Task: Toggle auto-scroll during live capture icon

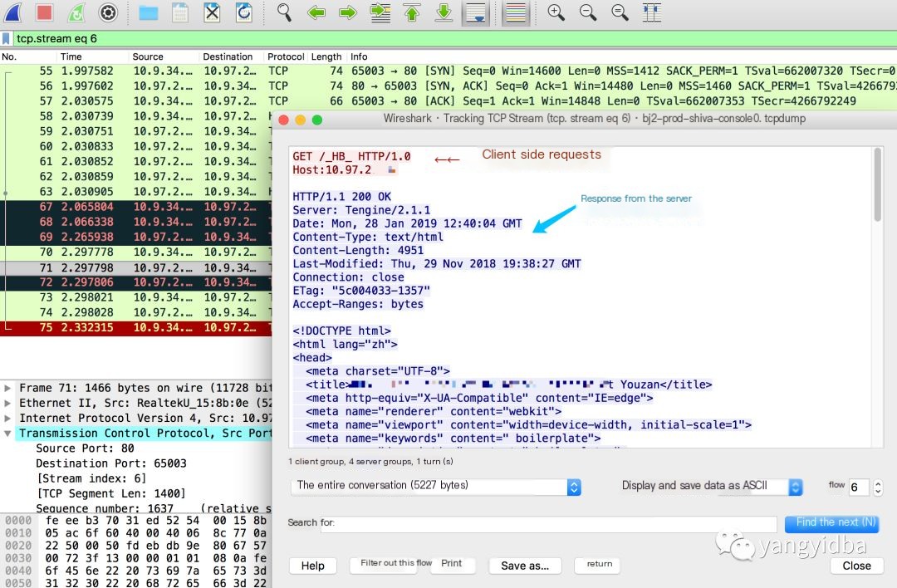Action: (476, 12)
